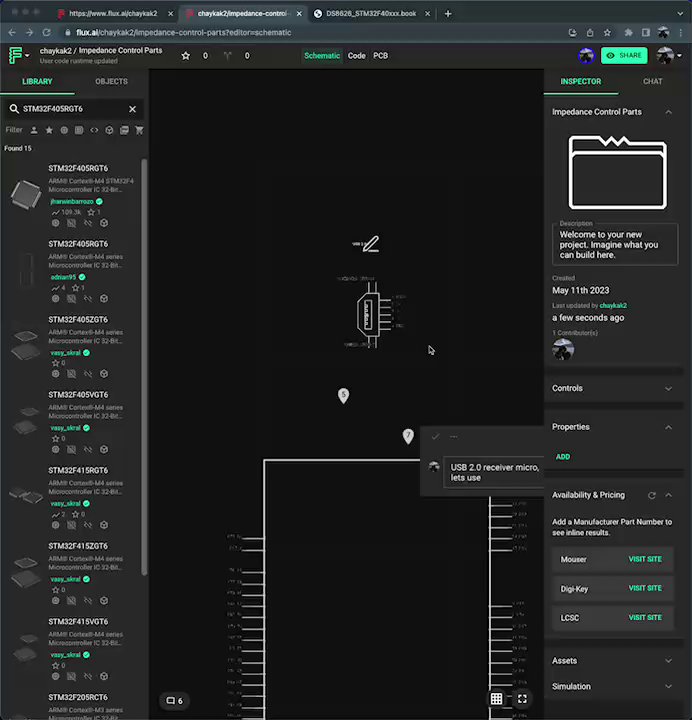Click chaykak2 last-updated-by link

pyautogui.click(x=613, y=305)
